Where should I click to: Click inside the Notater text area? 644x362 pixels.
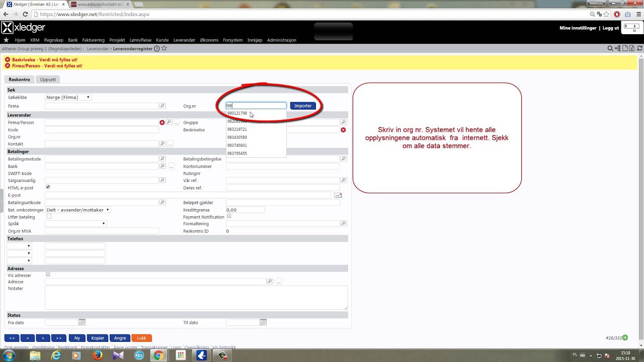click(196, 298)
